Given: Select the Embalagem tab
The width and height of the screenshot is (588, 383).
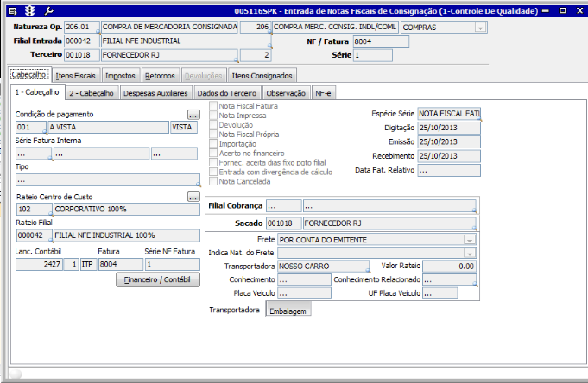Looking at the screenshot, I should pyautogui.click(x=288, y=311).
